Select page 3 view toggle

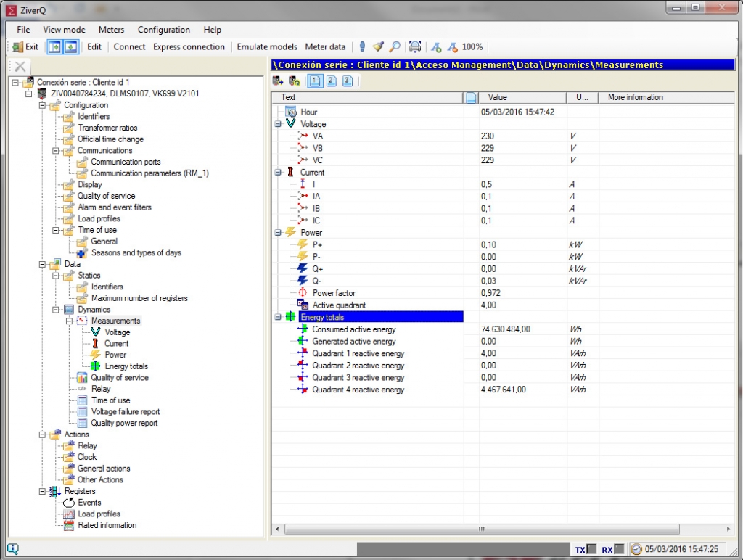point(348,81)
